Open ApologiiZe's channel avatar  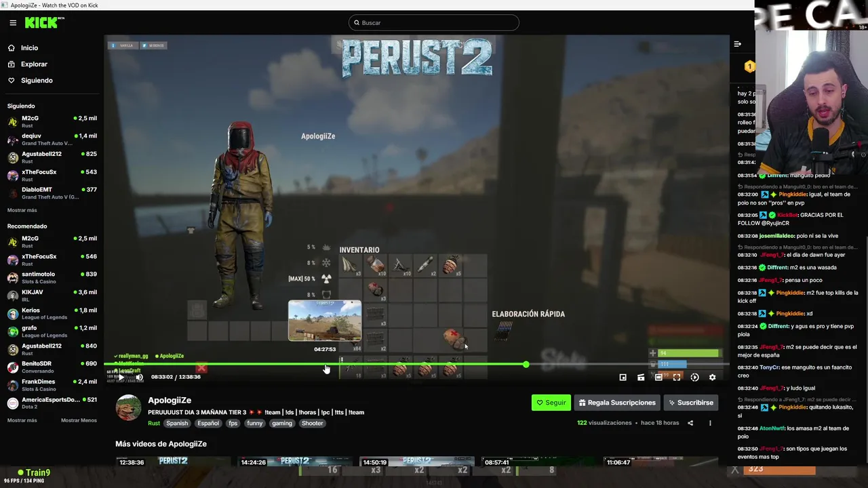[x=129, y=408]
